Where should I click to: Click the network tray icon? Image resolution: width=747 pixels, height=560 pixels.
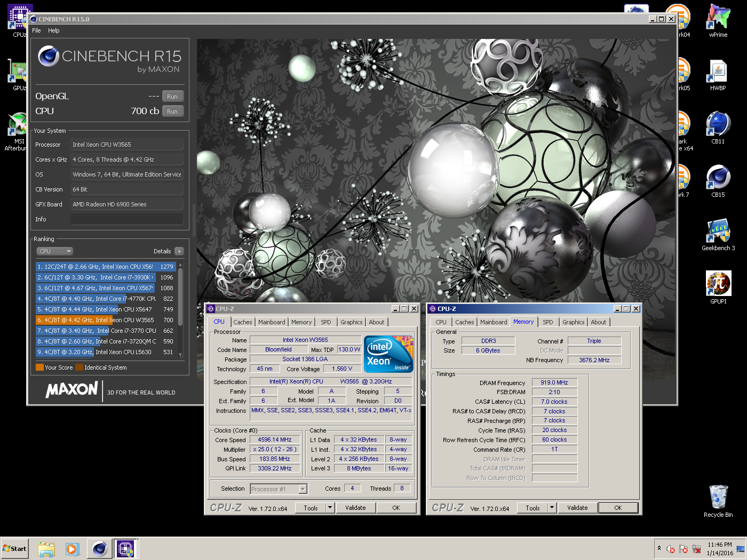coord(696,549)
